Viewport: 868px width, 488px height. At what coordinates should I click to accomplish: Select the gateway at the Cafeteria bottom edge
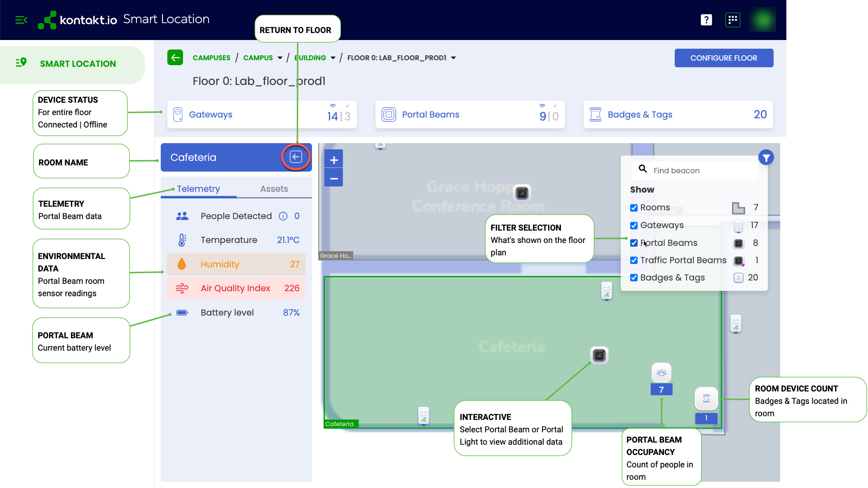point(424,415)
